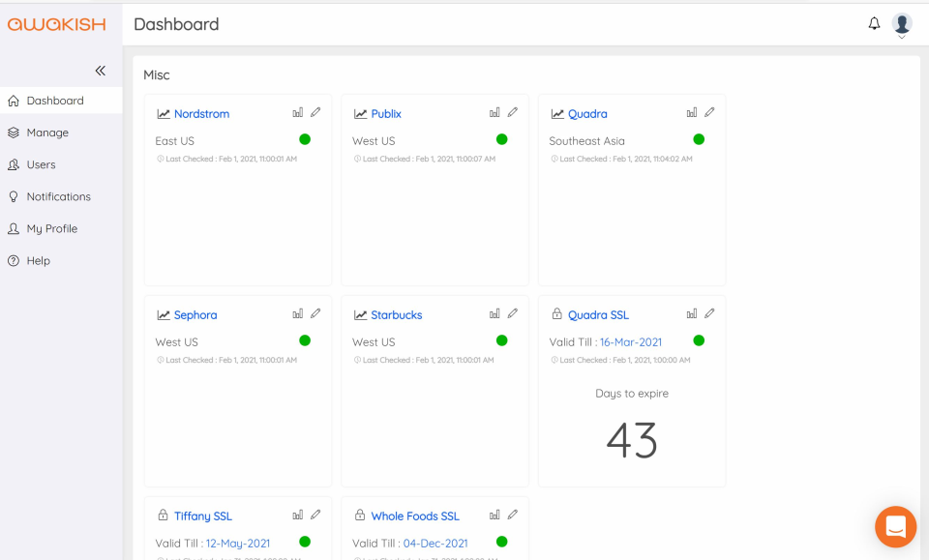Collapse the sidebar with double-chevron
The width and height of the screenshot is (929, 560).
pos(101,71)
